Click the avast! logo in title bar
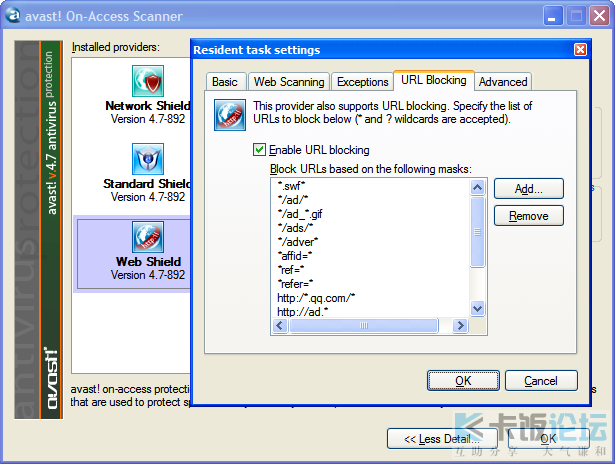 13,15
